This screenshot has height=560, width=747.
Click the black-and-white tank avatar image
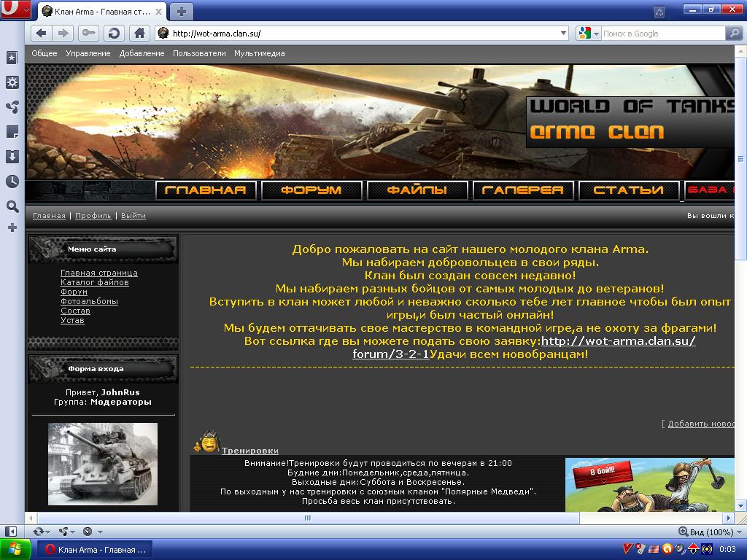(103, 464)
